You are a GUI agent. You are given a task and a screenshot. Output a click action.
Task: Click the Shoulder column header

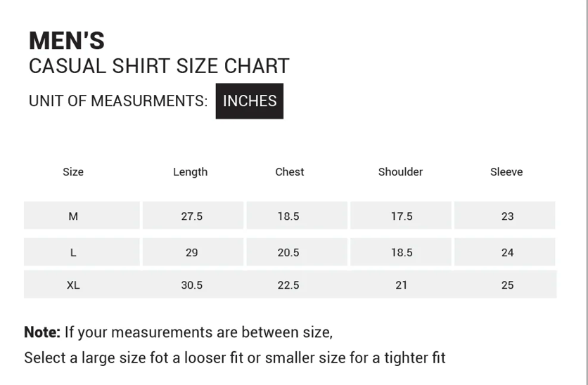coord(400,172)
